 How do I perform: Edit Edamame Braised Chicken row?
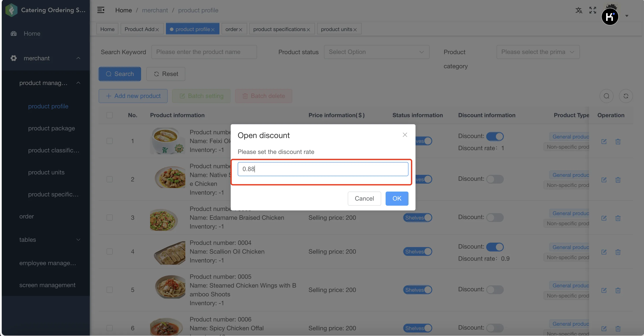pos(604,218)
